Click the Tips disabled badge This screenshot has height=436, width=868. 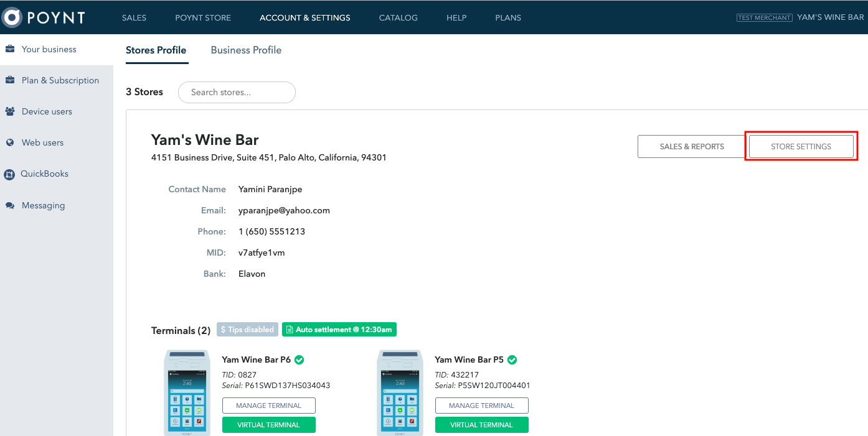[247, 330]
